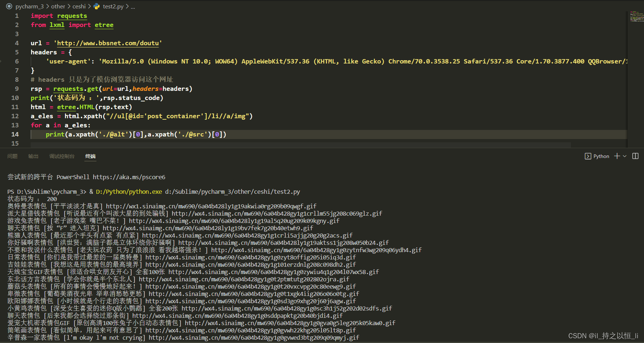Click the '状态码为： 200' terminal output
The width and height of the screenshot is (644, 343).
[32, 199]
